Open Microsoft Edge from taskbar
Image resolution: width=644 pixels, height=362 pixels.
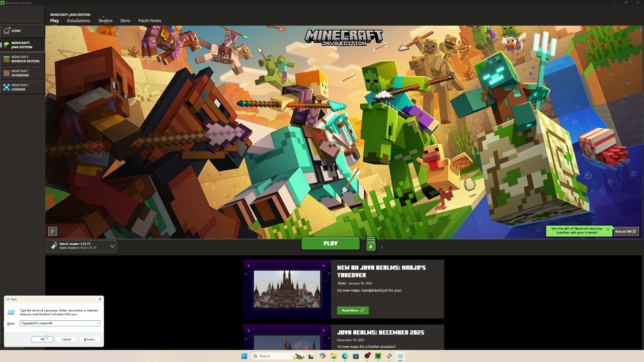click(345, 356)
